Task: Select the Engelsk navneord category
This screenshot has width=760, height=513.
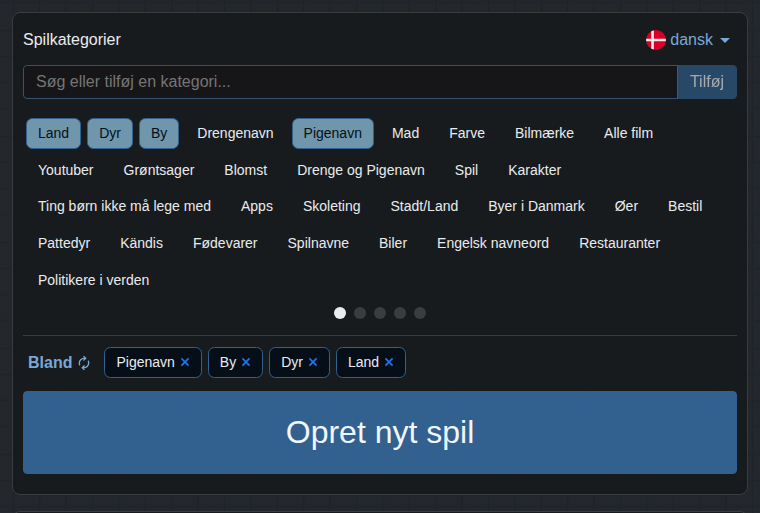Action: coord(493,243)
